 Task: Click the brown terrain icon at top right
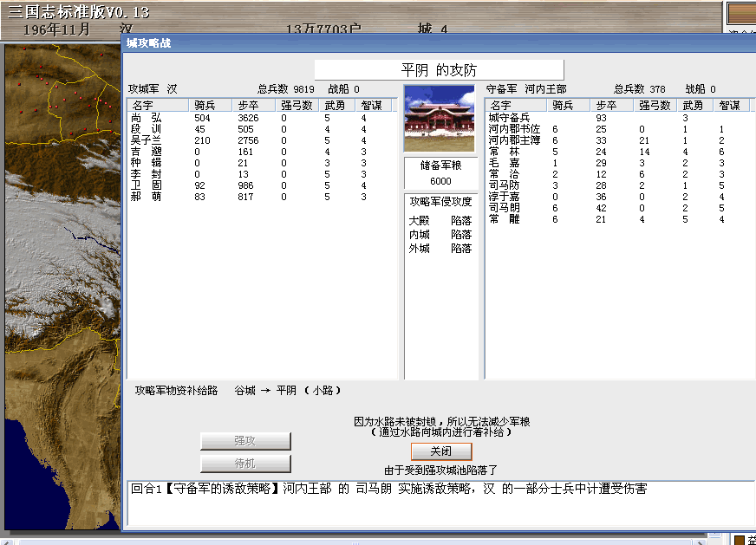click(x=740, y=14)
